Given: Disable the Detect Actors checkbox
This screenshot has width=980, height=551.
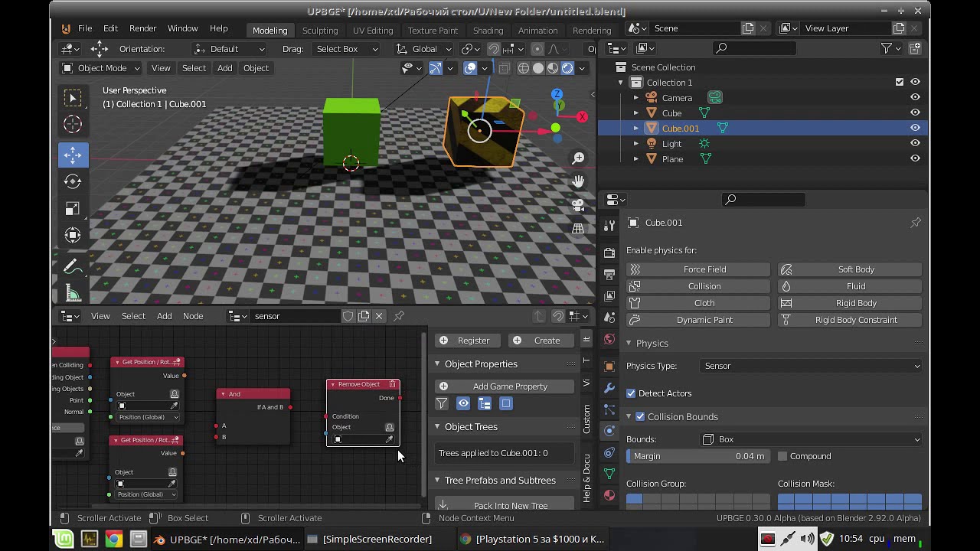Looking at the screenshot, I should pos(631,393).
